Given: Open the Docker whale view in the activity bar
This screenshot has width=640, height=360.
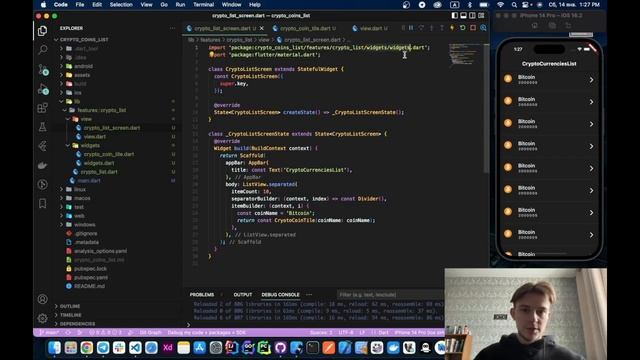Looking at the screenshot, I should [42, 165].
